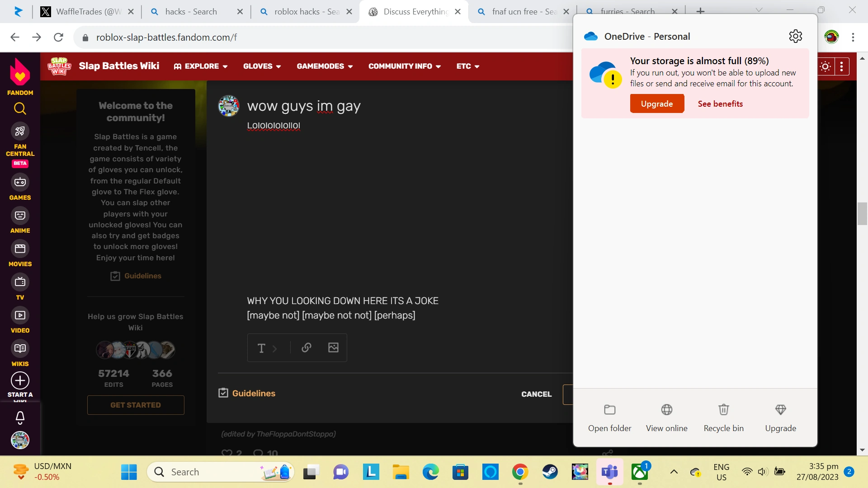The width and height of the screenshot is (868, 488).
Task: Show hidden system tray icons
Action: pyautogui.click(x=674, y=472)
